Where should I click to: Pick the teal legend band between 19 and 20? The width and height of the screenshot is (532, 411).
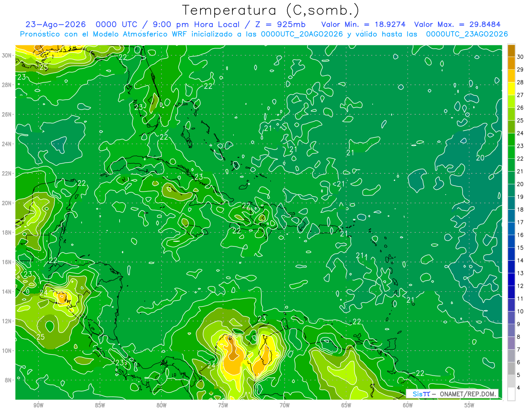click(511, 191)
